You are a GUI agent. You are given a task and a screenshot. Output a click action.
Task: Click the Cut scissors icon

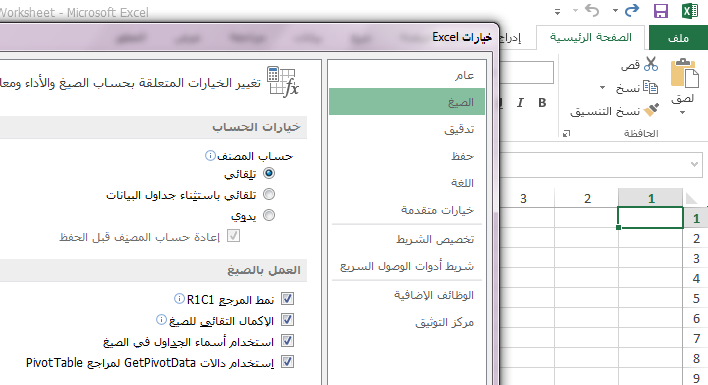(x=651, y=64)
